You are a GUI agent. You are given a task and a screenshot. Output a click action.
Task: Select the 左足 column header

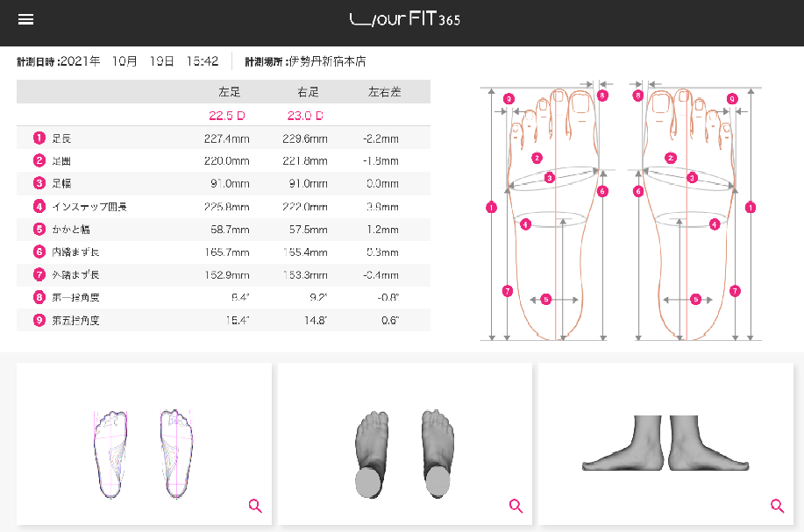[x=229, y=92]
